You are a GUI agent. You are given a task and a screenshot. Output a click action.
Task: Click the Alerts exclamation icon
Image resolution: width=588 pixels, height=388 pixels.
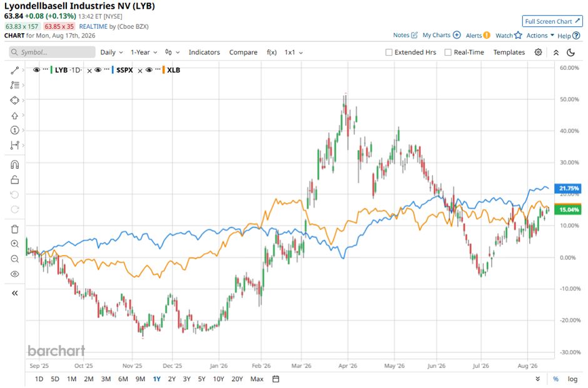487,35
